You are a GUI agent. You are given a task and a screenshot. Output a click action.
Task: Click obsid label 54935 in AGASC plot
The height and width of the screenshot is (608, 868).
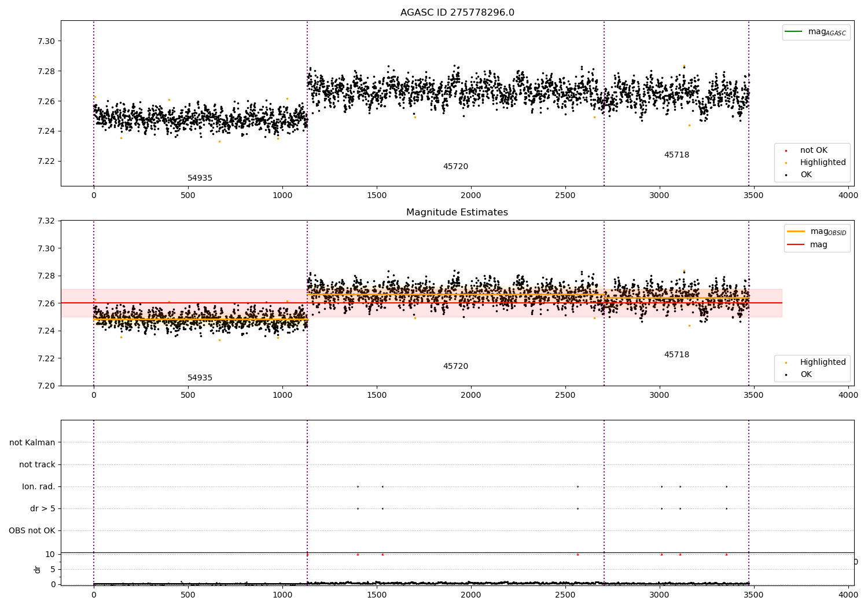pyautogui.click(x=200, y=178)
